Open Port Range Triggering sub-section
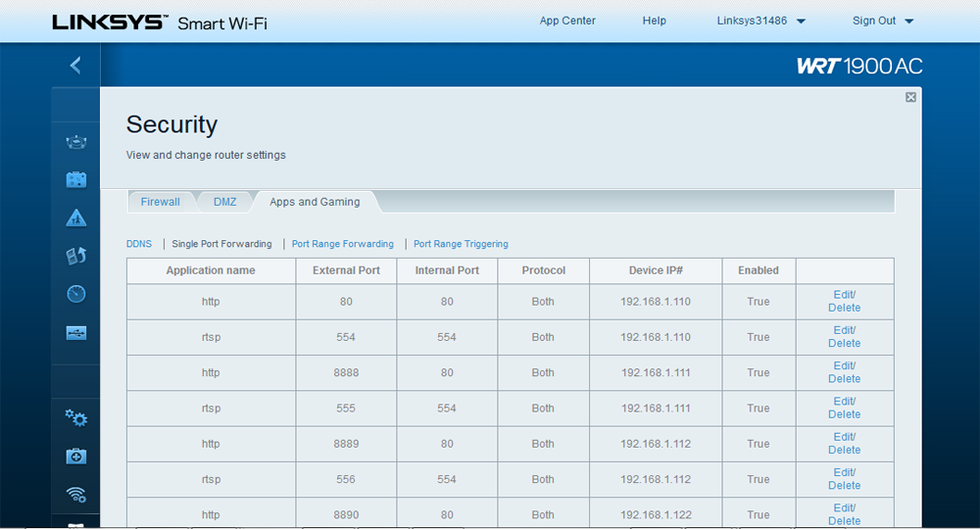 tap(461, 244)
